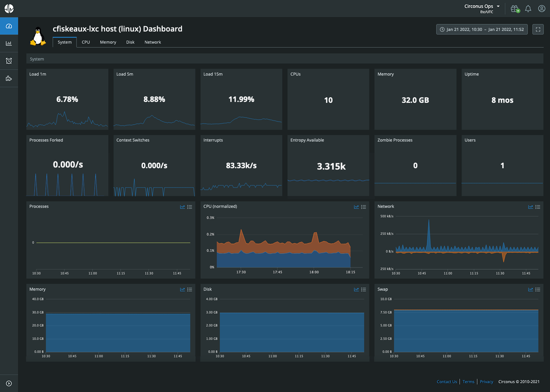Open the date range picker

[482, 29]
